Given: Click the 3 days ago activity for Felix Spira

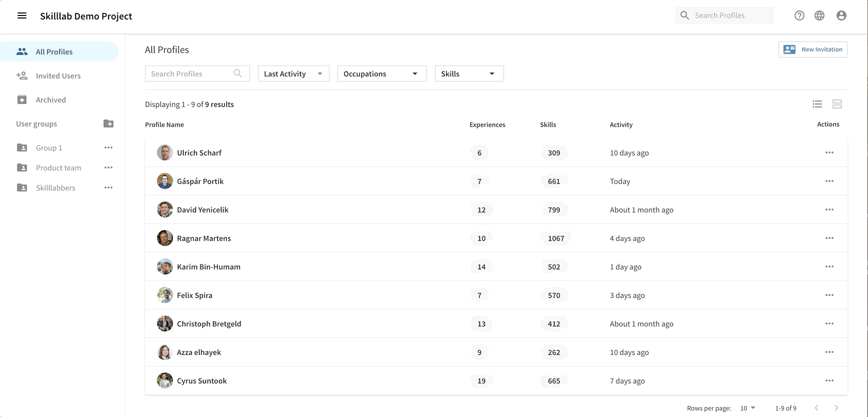Looking at the screenshot, I should pyautogui.click(x=627, y=295).
